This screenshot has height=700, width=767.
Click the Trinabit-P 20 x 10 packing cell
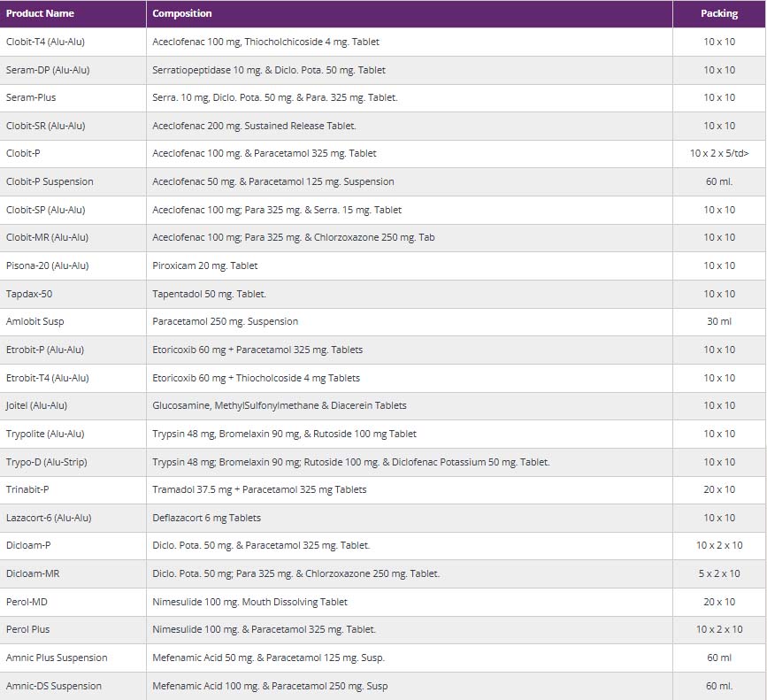point(718,489)
